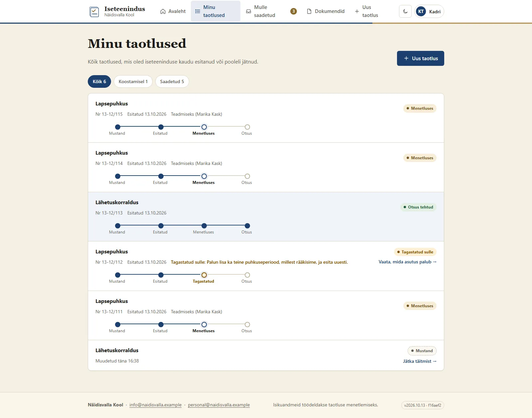532x418 pixels.
Task: Click the Mustand status badge
Action: click(422, 351)
